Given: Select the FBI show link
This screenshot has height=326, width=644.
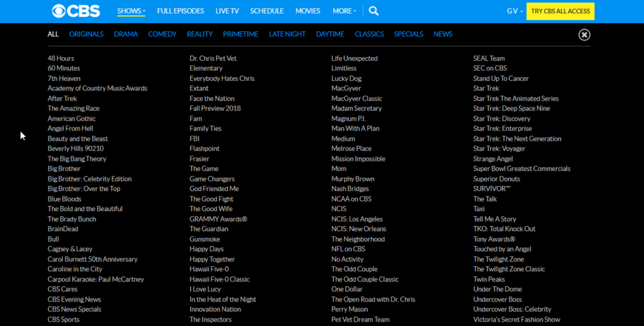Looking at the screenshot, I should [194, 139].
